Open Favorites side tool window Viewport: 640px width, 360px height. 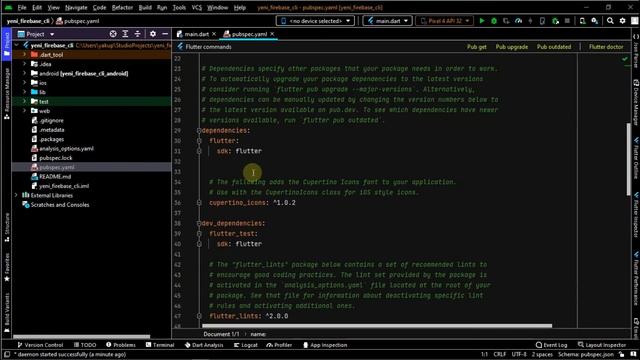(7, 267)
